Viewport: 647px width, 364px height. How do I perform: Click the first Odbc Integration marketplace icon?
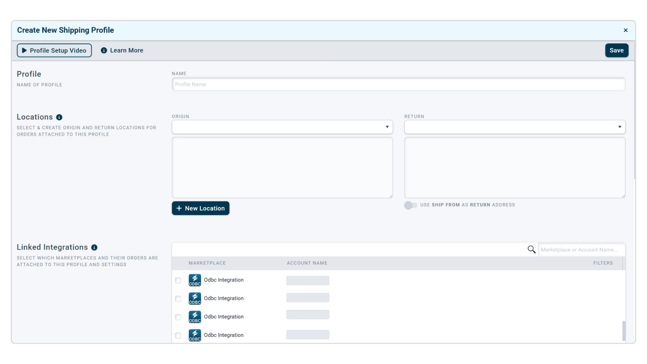coord(195,280)
